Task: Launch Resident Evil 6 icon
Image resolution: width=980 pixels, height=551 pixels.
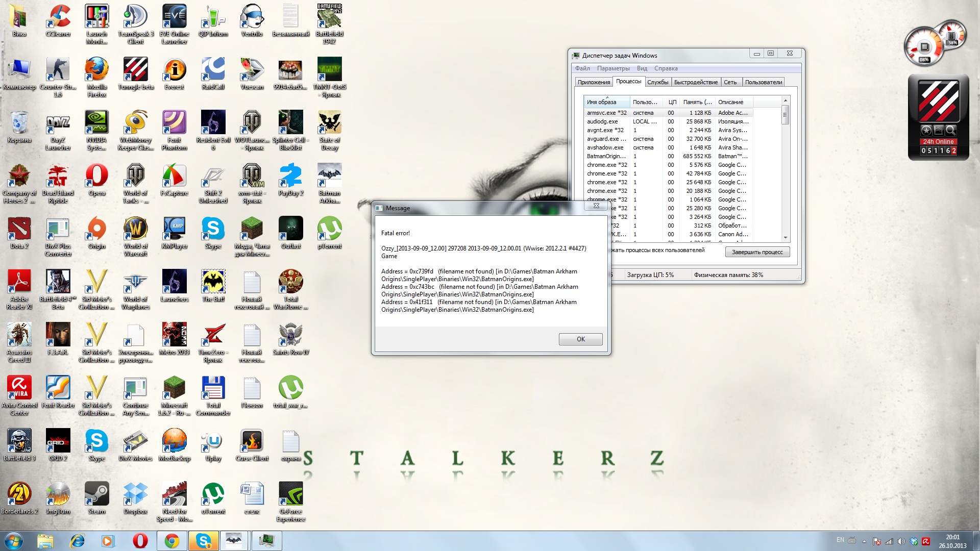Action: pos(213,130)
